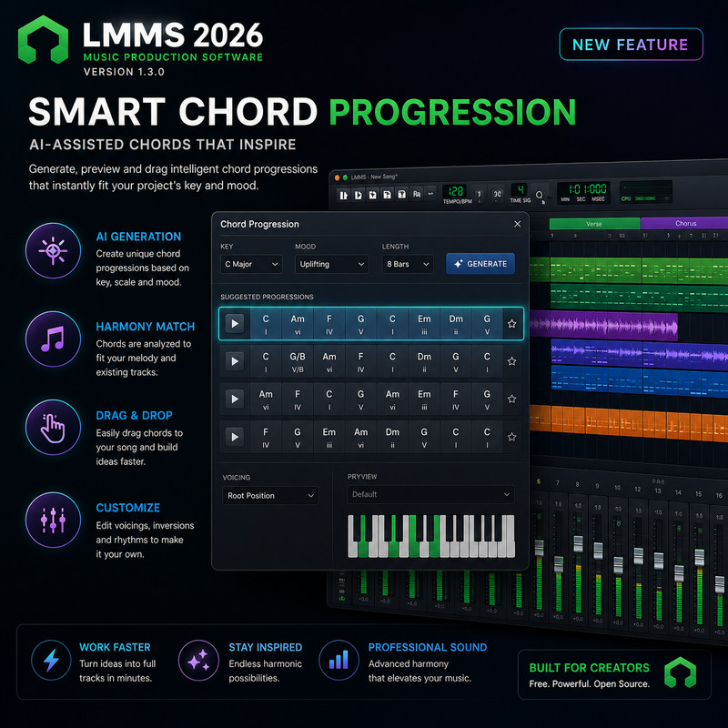
Task: Select Dm chord in the F–G–Em progression
Action: [x=392, y=437]
